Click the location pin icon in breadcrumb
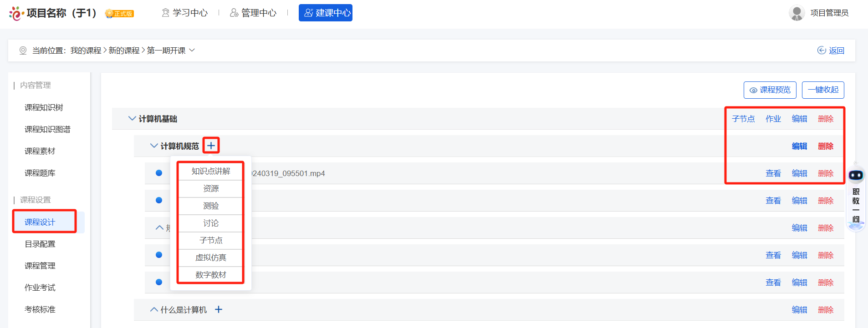The width and height of the screenshot is (868, 328). tap(23, 50)
